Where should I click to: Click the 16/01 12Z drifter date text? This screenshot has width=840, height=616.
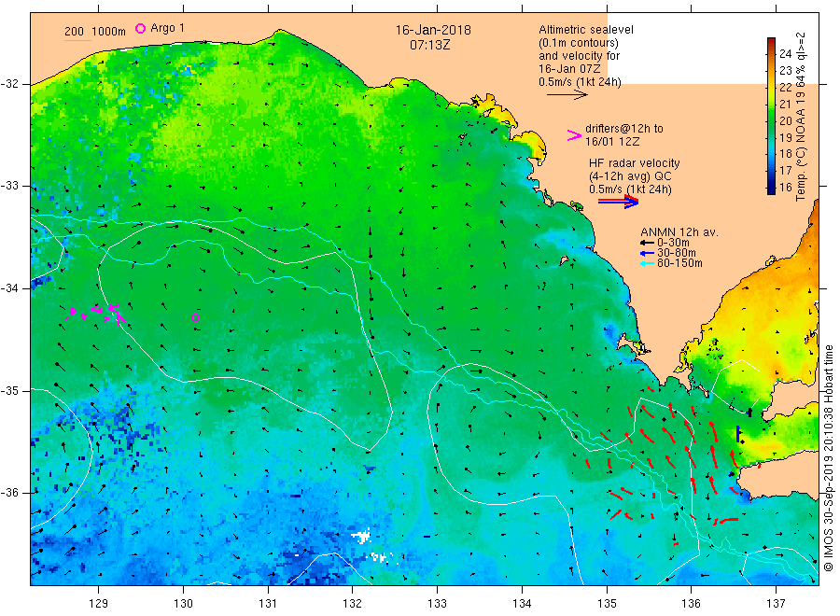(x=611, y=142)
